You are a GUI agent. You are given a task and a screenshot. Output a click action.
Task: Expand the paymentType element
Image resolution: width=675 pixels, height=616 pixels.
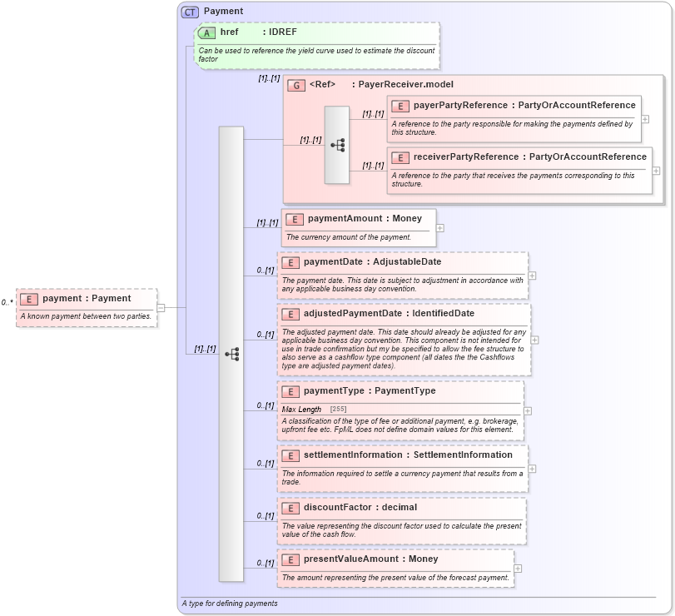[528, 411]
